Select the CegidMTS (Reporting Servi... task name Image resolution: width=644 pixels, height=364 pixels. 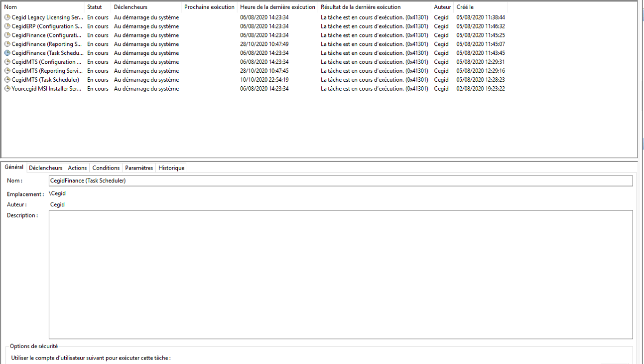click(47, 71)
